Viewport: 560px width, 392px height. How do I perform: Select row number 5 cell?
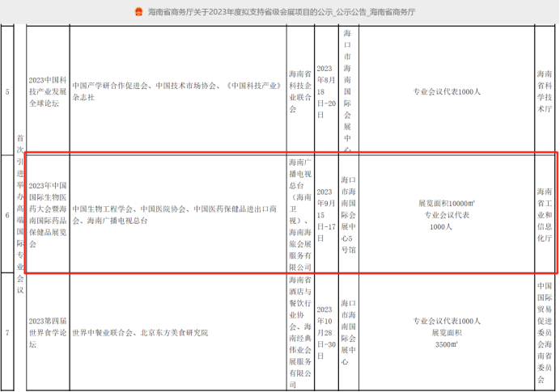pos(7,91)
